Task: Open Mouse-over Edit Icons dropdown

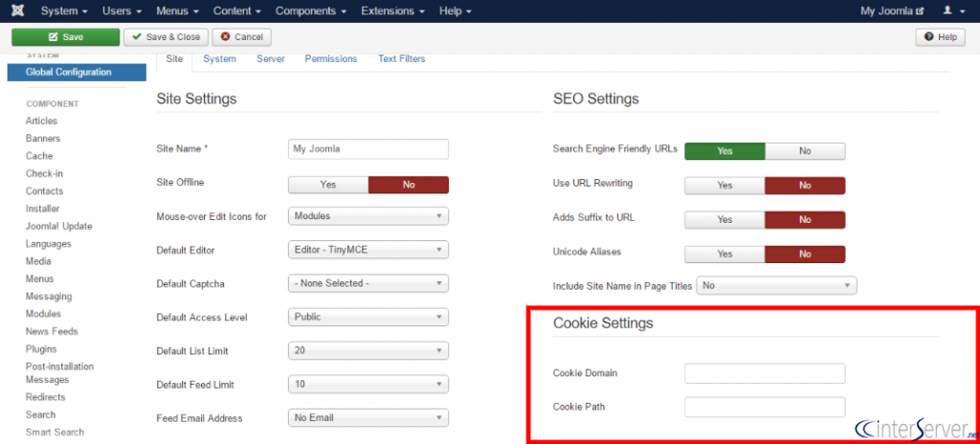Action: [368, 215]
